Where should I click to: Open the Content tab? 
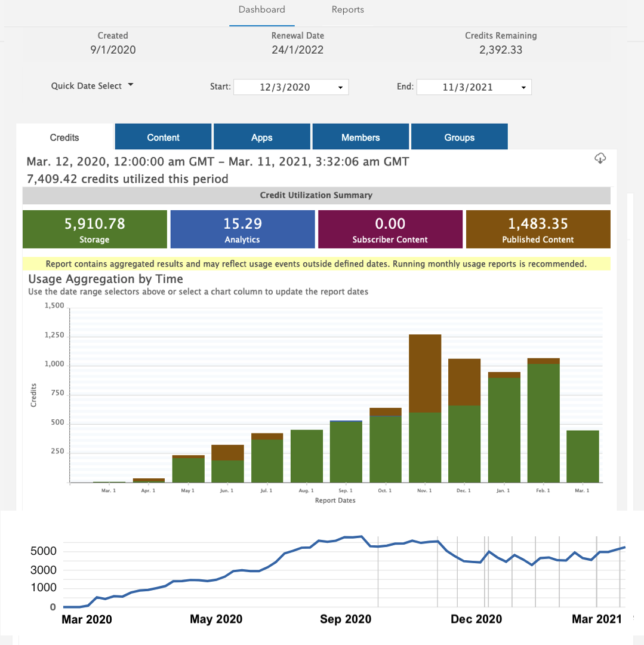pos(162,136)
